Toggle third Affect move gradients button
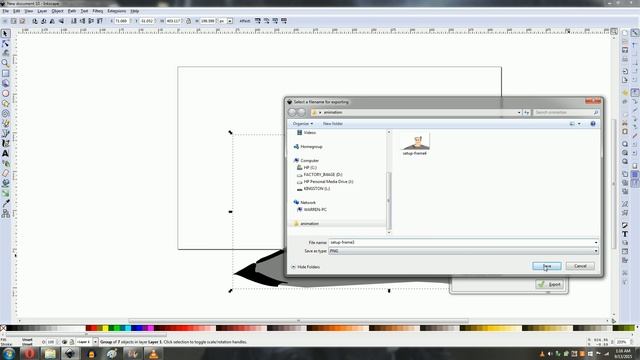The height and width of the screenshot is (360, 640). click(275, 21)
